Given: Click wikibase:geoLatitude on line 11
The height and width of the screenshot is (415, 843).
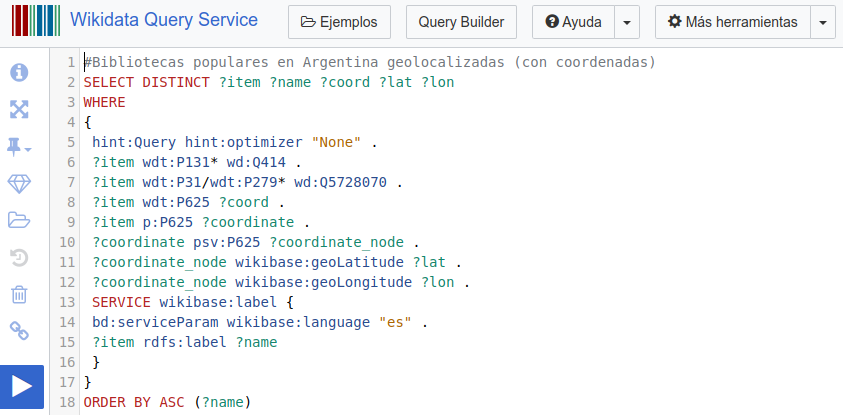Looking at the screenshot, I should (319, 262).
